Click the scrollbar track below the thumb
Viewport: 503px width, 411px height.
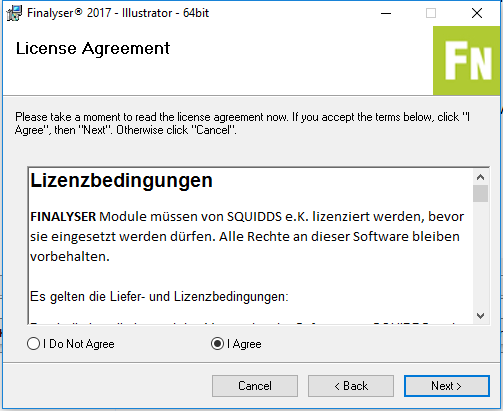click(x=480, y=255)
